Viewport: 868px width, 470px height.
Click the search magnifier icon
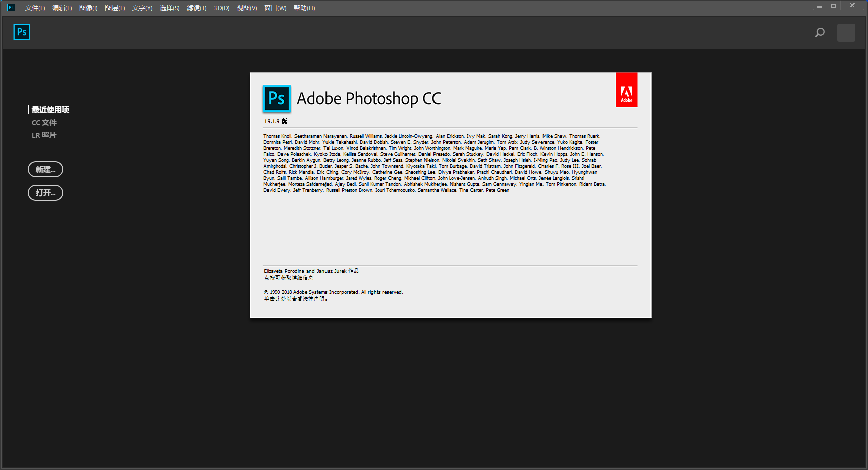pos(819,32)
